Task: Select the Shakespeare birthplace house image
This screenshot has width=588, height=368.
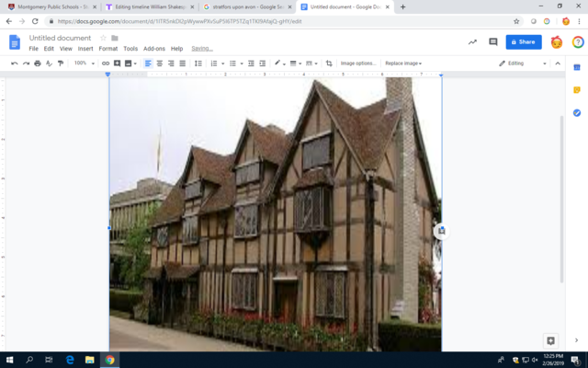Action: click(276, 214)
